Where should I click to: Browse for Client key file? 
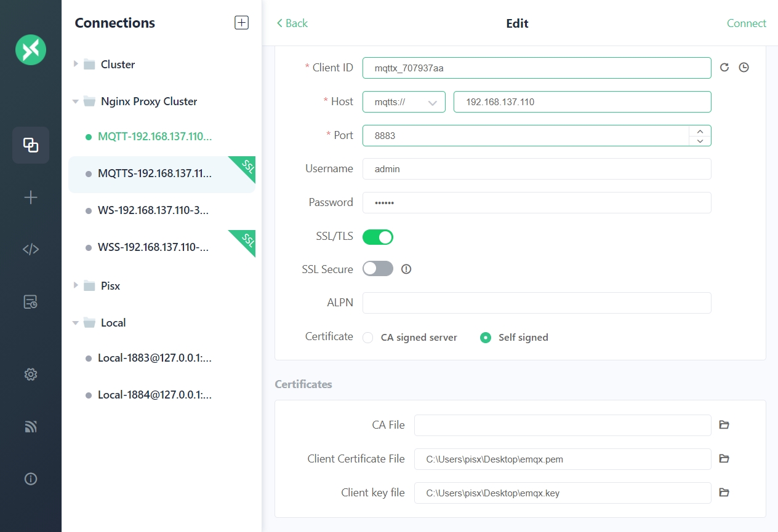pyautogui.click(x=724, y=493)
